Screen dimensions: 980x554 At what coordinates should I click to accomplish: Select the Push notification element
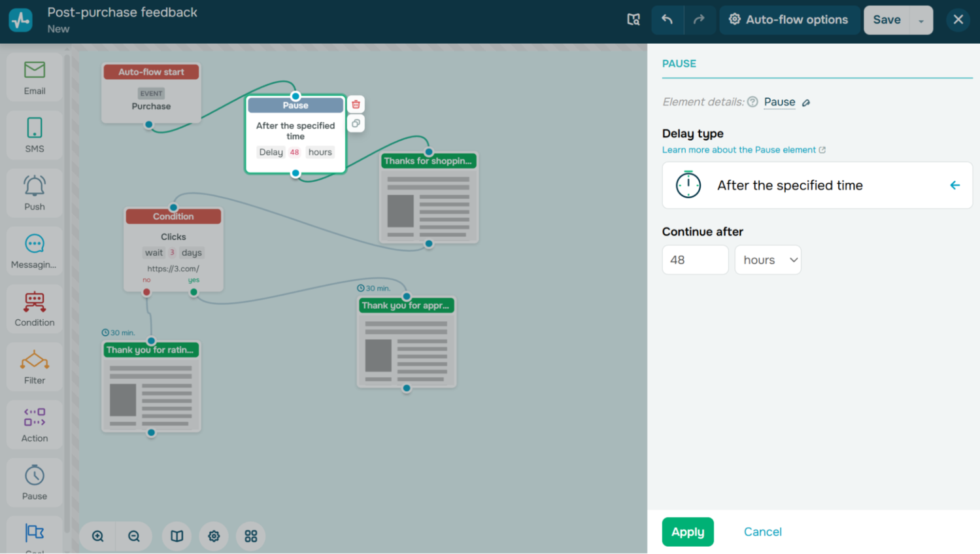click(x=35, y=193)
